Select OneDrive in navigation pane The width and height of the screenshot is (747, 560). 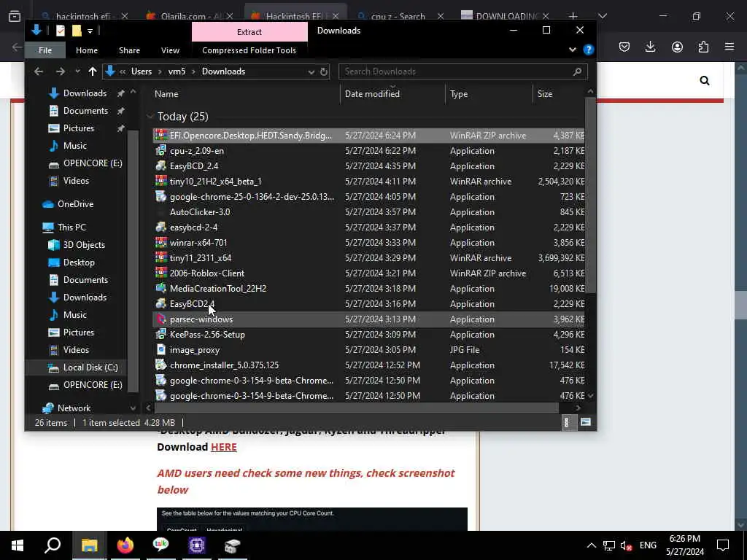(x=75, y=204)
